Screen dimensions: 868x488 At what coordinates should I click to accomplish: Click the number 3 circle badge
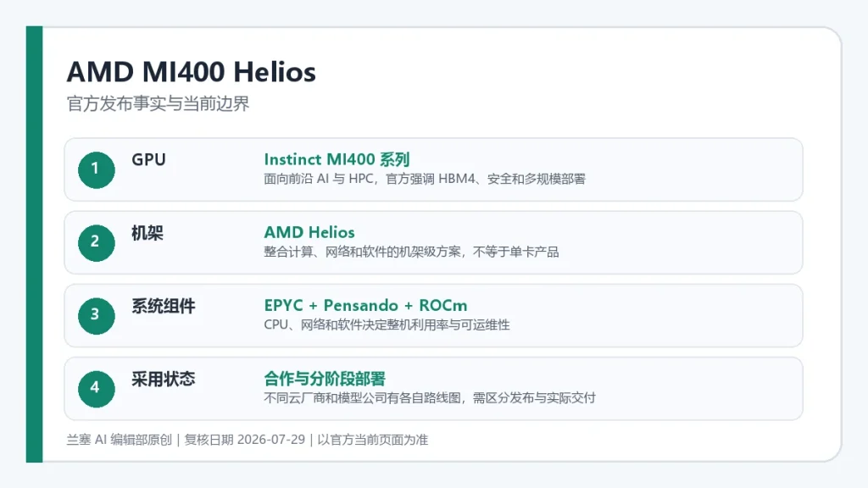point(97,316)
